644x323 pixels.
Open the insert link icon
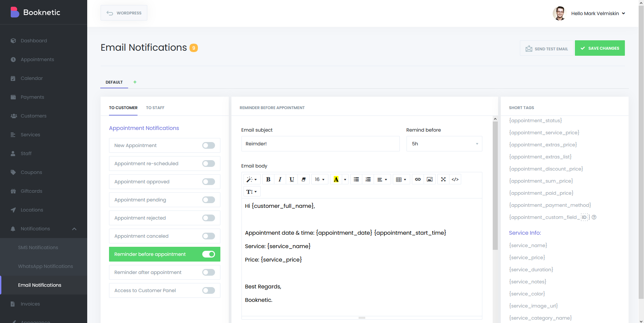[x=418, y=179]
